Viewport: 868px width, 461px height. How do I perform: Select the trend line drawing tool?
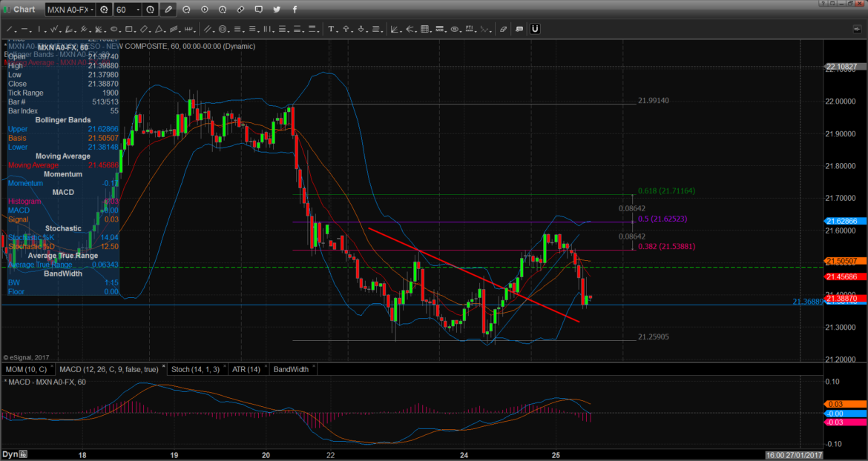click(10, 29)
